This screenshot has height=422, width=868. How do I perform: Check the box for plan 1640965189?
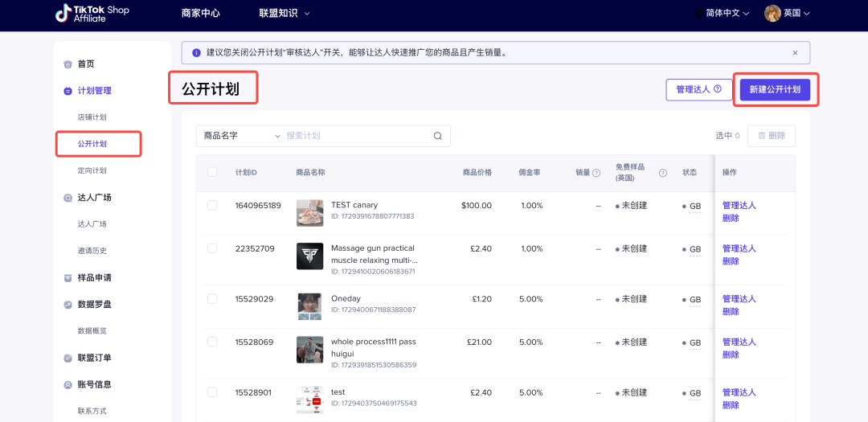tap(212, 206)
